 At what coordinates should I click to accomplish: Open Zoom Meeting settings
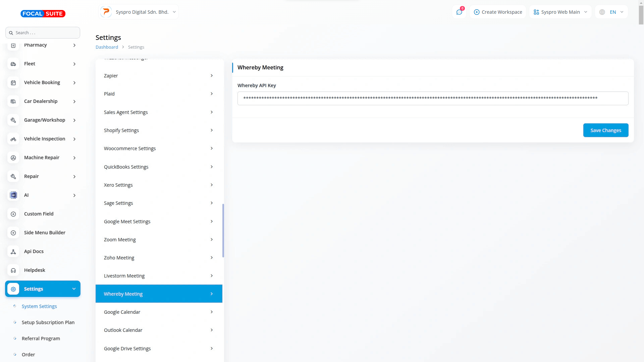pyautogui.click(x=159, y=240)
